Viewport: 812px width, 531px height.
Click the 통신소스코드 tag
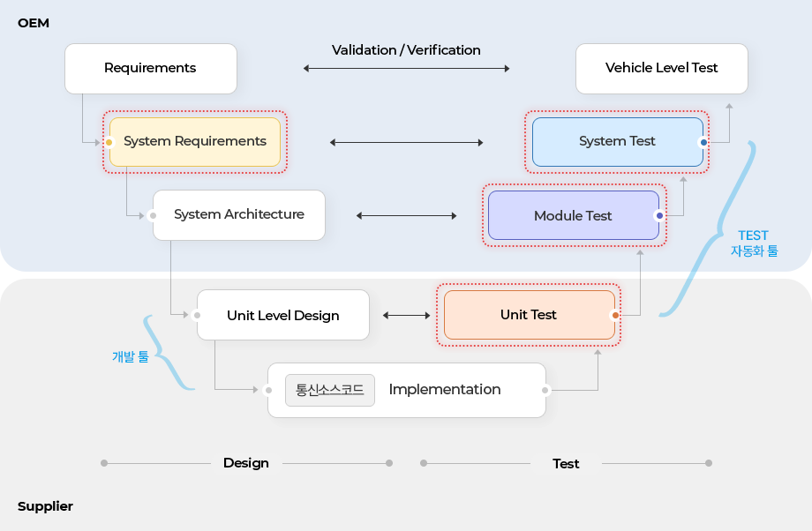click(x=330, y=390)
